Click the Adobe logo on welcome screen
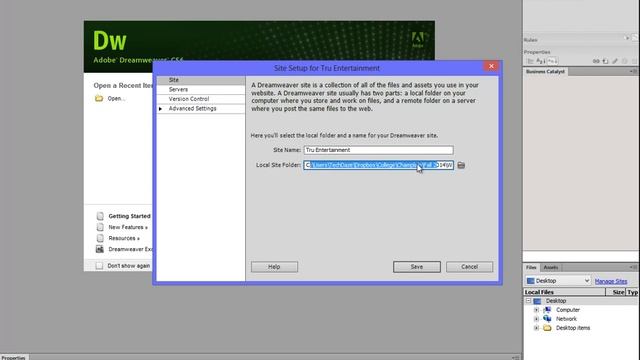 coord(418,40)
